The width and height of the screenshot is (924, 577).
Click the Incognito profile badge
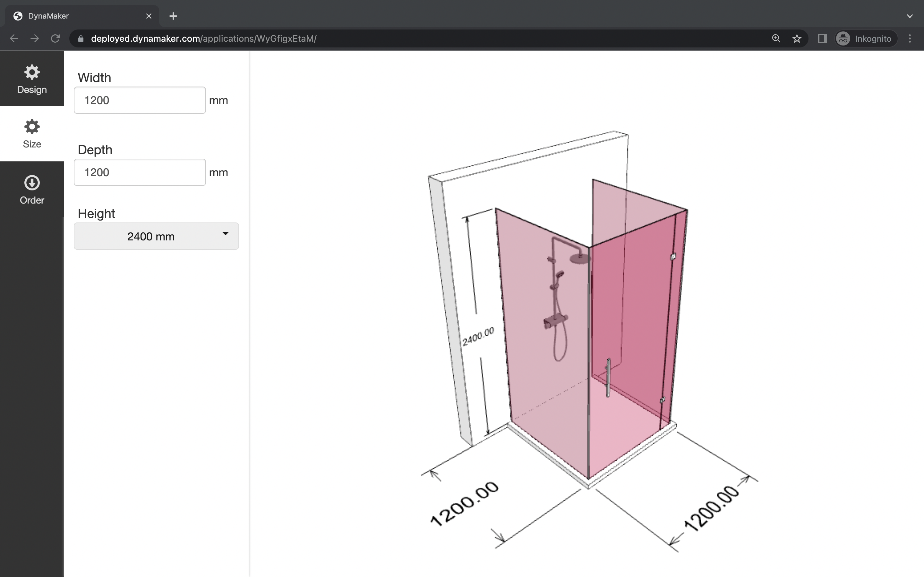click(866, 38)
